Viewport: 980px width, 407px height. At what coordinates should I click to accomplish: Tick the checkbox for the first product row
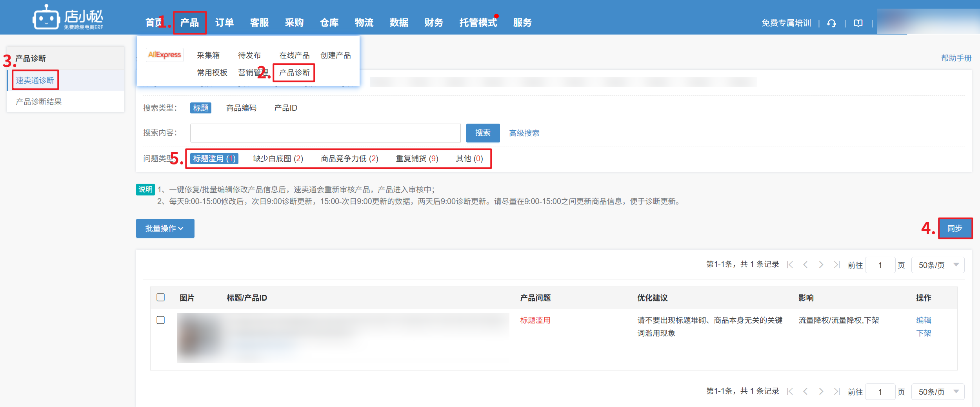pyautogui.click(x=160, y=320)
